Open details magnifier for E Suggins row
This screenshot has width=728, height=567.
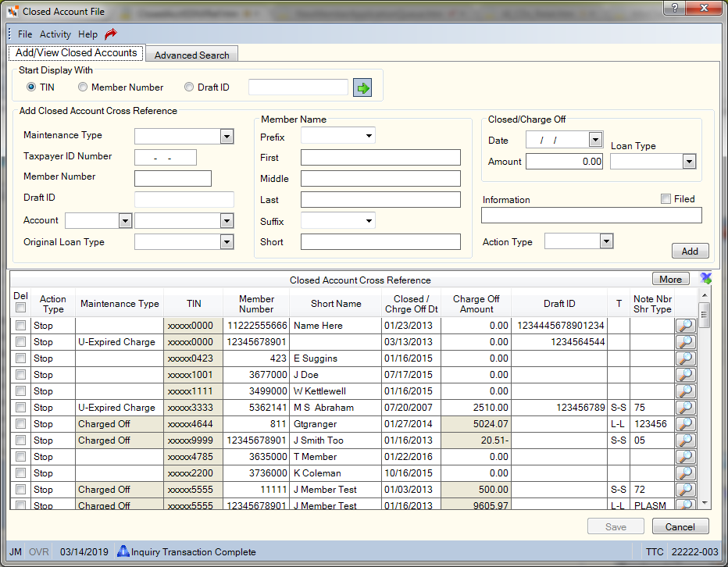click(685, 358)
